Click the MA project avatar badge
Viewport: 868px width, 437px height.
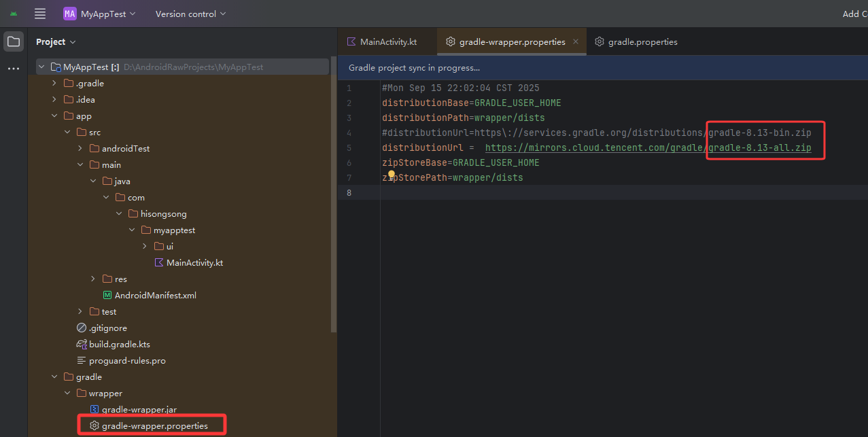(x=70, y=14)
